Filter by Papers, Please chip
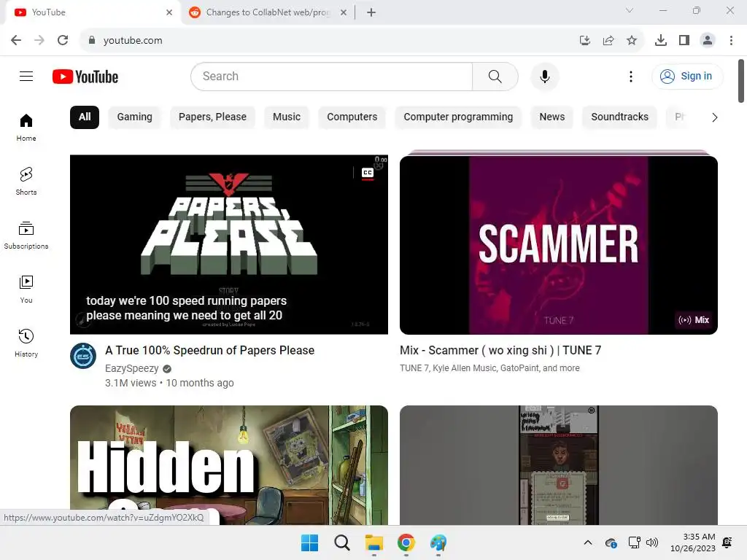The image size is (747, 560). tap(212, 117)
